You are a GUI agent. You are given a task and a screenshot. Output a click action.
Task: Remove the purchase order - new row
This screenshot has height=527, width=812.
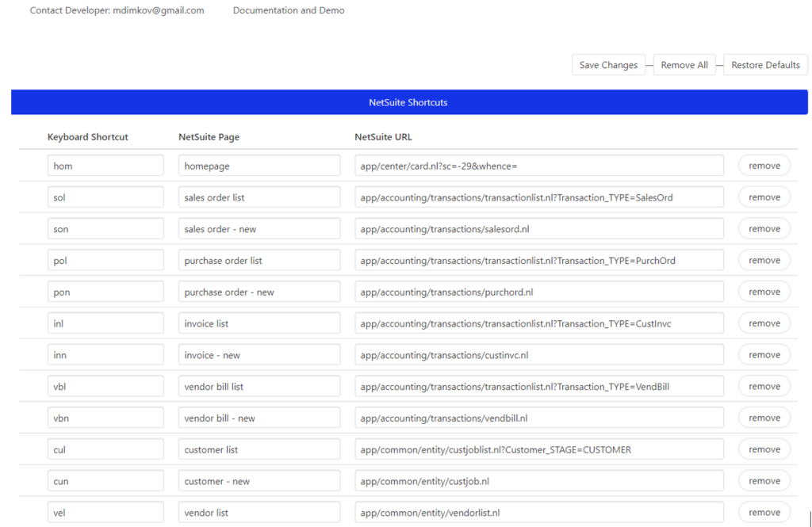[x=764, y=292]
